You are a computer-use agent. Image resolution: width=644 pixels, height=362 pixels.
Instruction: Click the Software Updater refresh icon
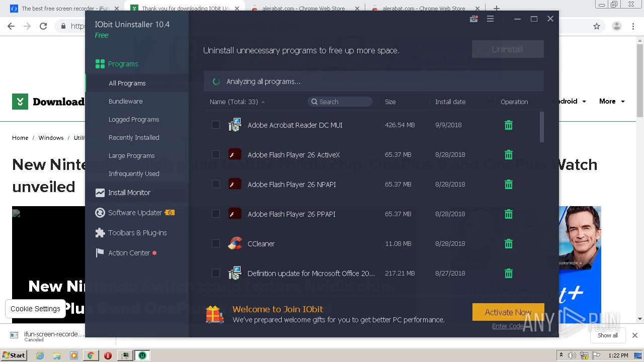[100, 213]
